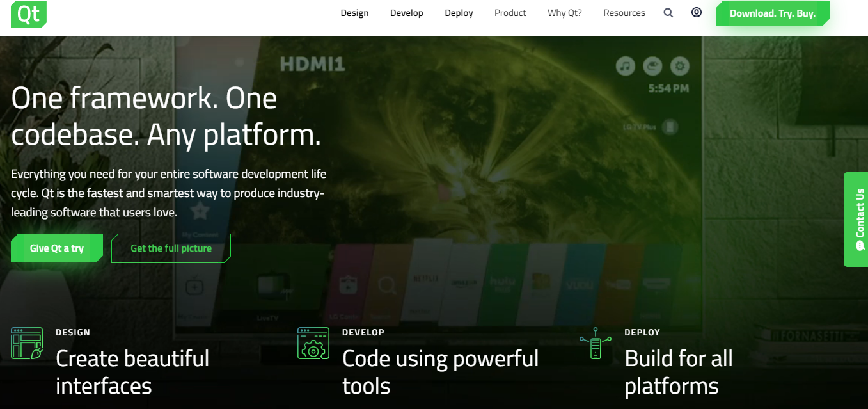This screenshot has height=409, width=868.
Task: Open the Design menu
Action: pos(354,13)
